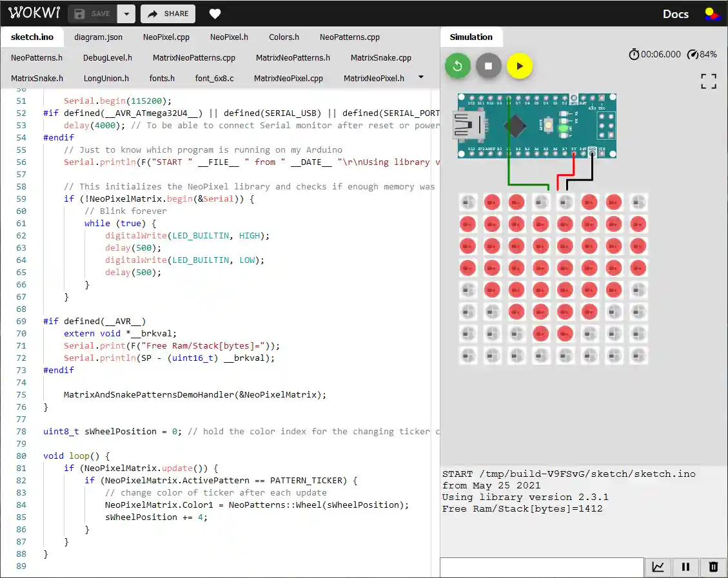
Task: Open the serial plotter chart view
Action: (658, 567)
